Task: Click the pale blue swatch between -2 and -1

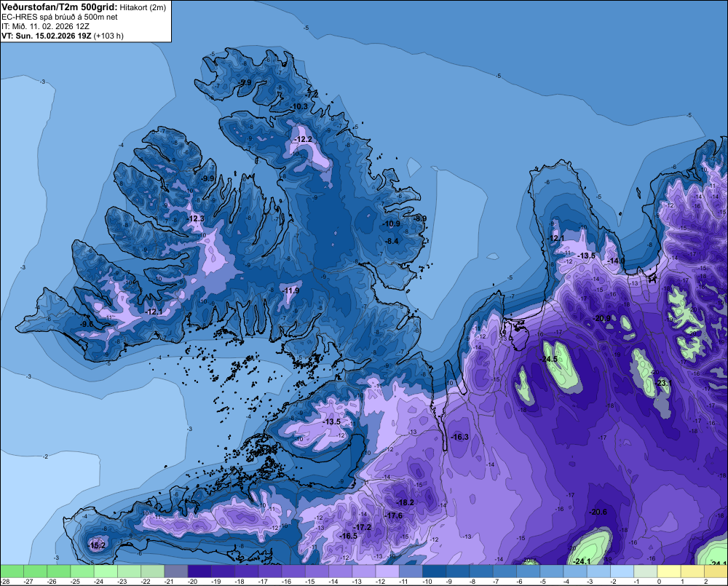Action: tap(622, 571)
